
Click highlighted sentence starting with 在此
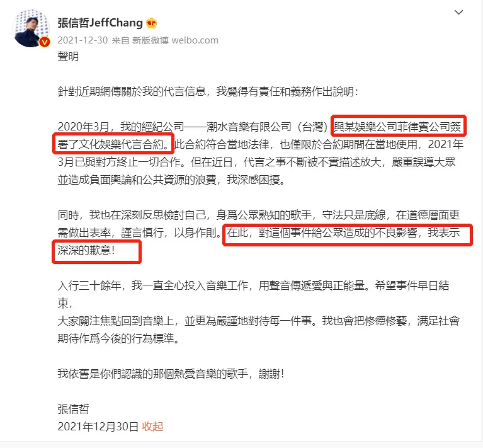coord(343,233)
